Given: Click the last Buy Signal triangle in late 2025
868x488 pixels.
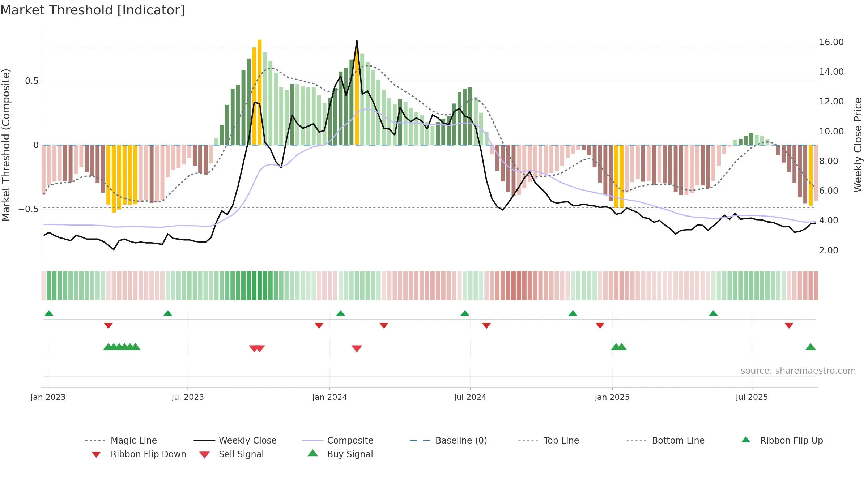Looking at the screenshot, I should (811, 347).
